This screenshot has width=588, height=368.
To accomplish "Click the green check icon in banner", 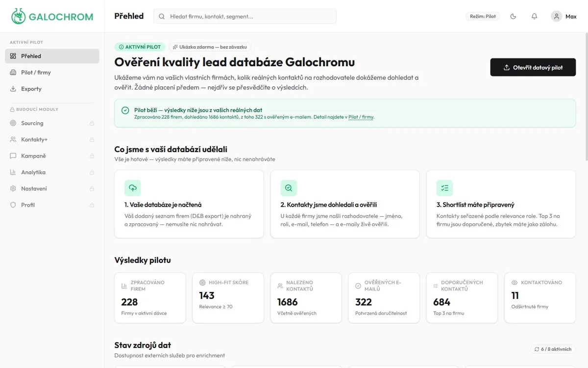I will [x=125, y=110].
